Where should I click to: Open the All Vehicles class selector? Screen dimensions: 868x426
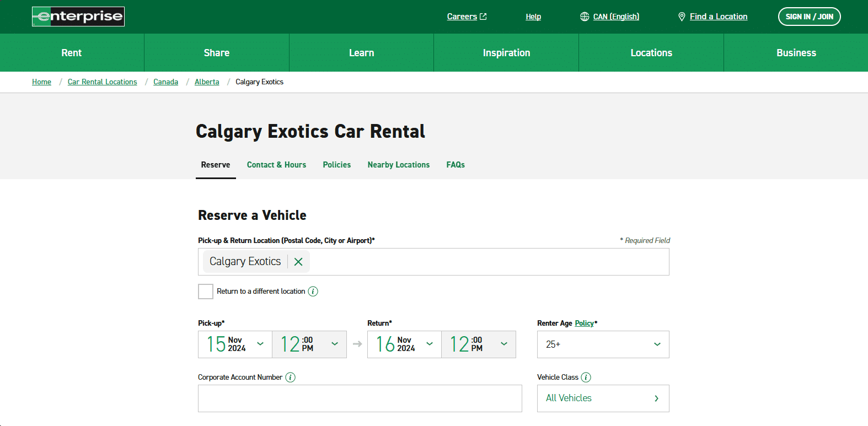(603, 398)
